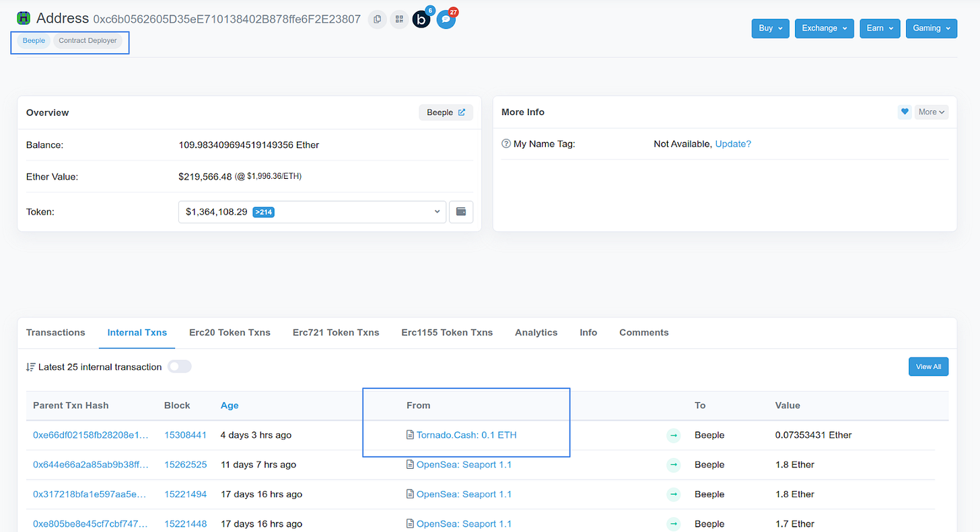
Task: Open the Exchange dropdown menu
Action: pos(825,28)
